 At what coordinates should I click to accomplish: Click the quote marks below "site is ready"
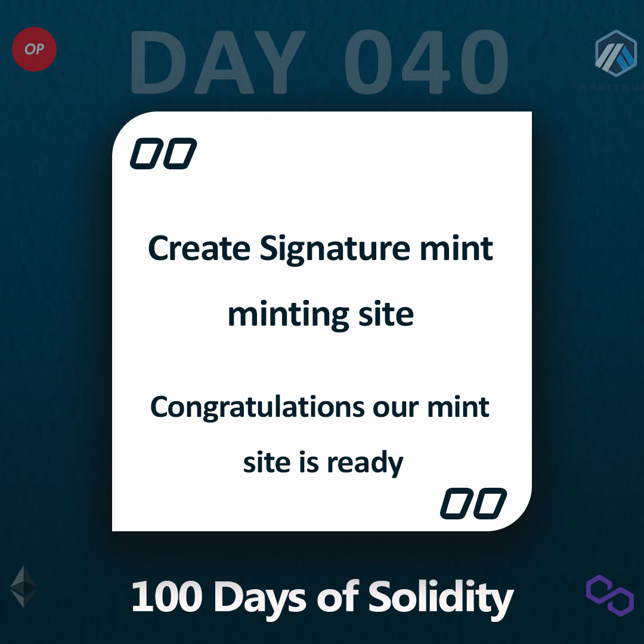[473, 503]
